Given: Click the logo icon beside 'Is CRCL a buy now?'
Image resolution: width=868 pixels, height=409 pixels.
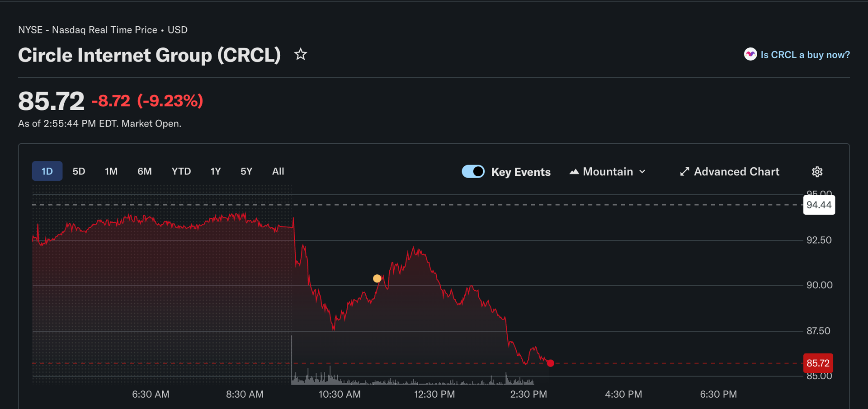Looking at the screenshot, I should coord(750,54).
